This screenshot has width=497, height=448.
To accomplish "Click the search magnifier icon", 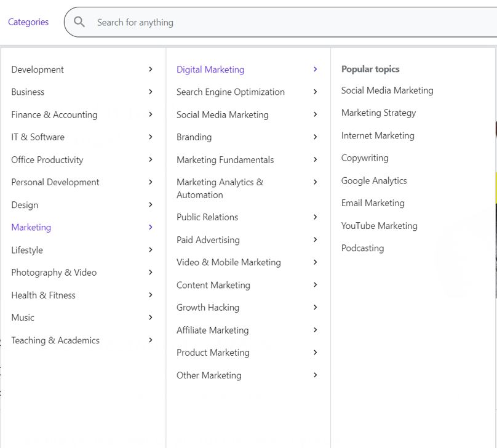I will pos(79,22).
